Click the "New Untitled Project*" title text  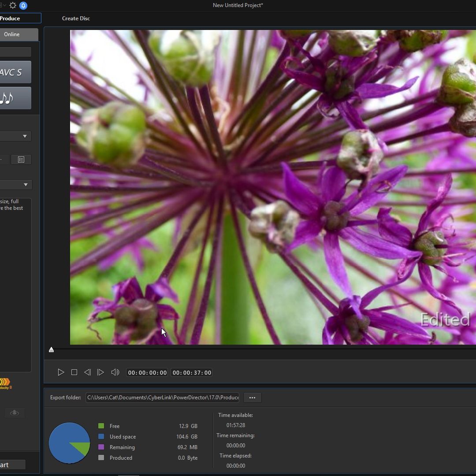pyautogui.click(x=238, y=5)
